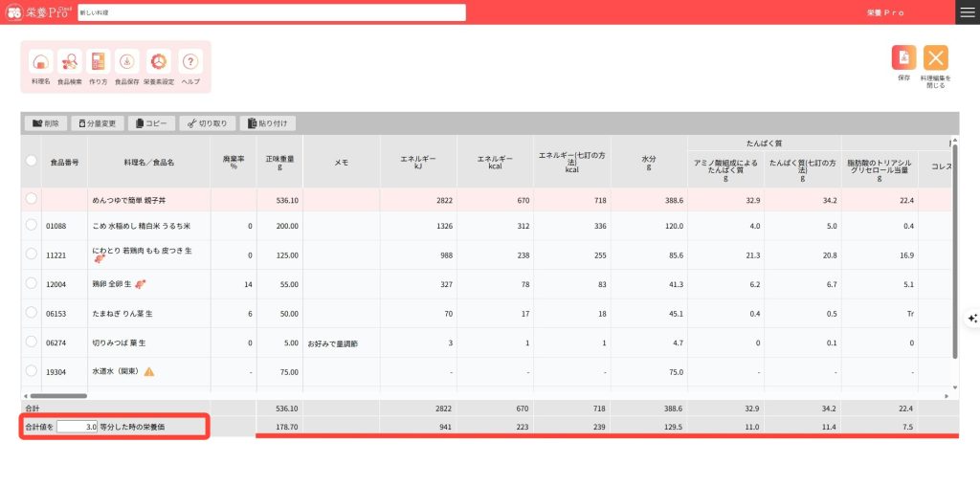Click the 栄養 Pro user label in the header
The width and height of the screenshot is (980, 486).
[885, 12]
